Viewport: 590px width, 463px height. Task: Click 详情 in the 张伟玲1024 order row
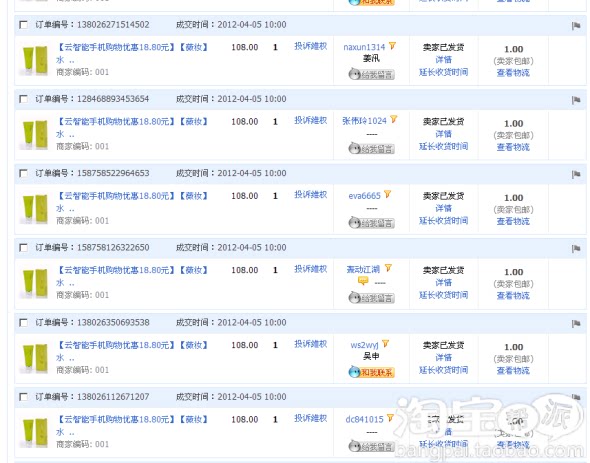coord(444,134)
